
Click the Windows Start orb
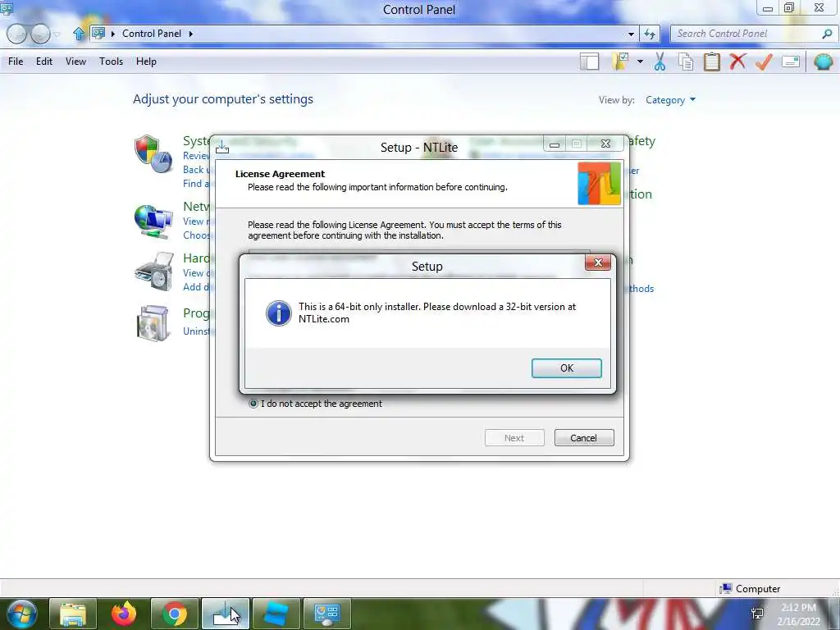click(22, 614)
